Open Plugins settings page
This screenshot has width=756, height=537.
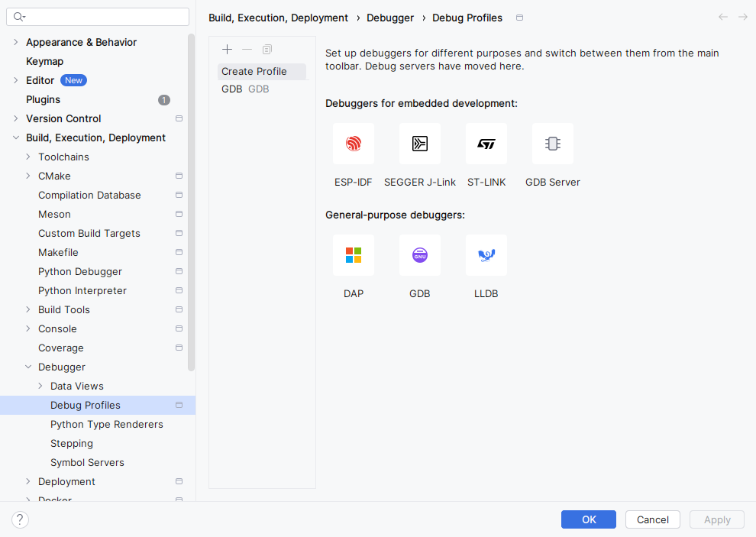pos(44,100)
